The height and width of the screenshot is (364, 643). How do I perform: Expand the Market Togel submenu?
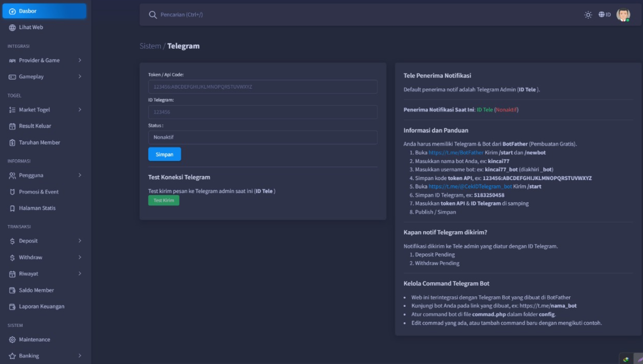[80, 110]
